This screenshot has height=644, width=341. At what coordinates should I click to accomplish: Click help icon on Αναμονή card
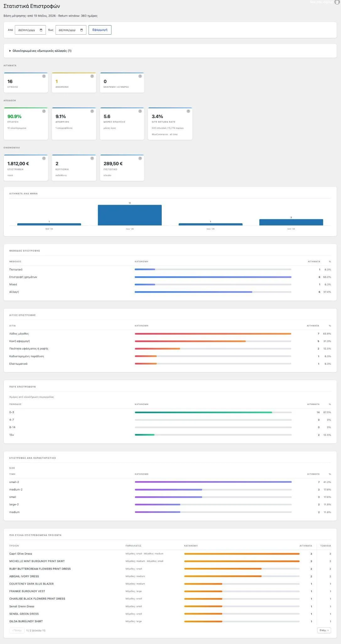click(92, 76)
